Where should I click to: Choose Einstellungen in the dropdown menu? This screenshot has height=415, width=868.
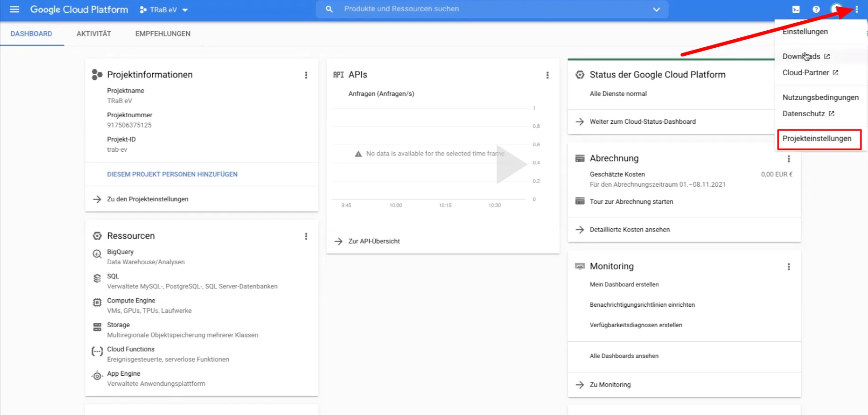coord(805,32)
